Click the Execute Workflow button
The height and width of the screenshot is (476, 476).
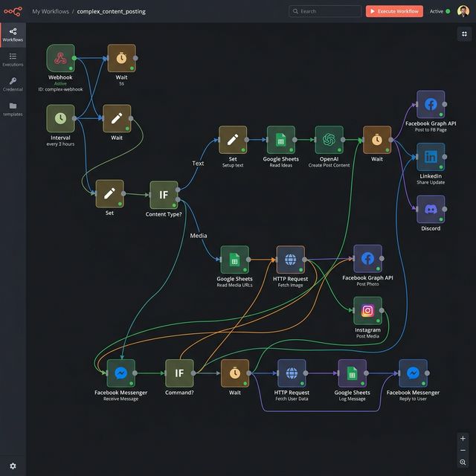(x=394, y=11)
